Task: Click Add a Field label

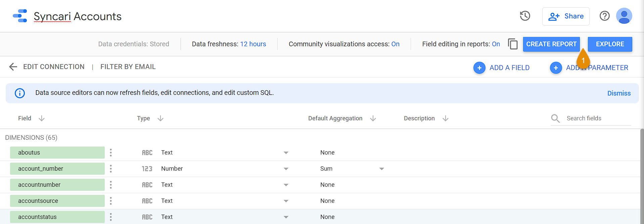Action: pyautogui.click(x=509, y=68)
